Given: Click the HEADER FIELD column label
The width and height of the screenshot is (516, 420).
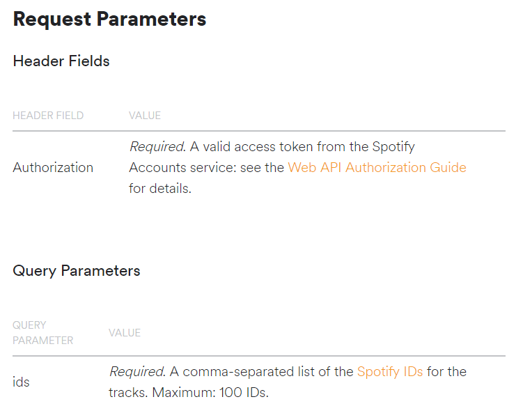Looking at the screenshot, I should 48,116.
